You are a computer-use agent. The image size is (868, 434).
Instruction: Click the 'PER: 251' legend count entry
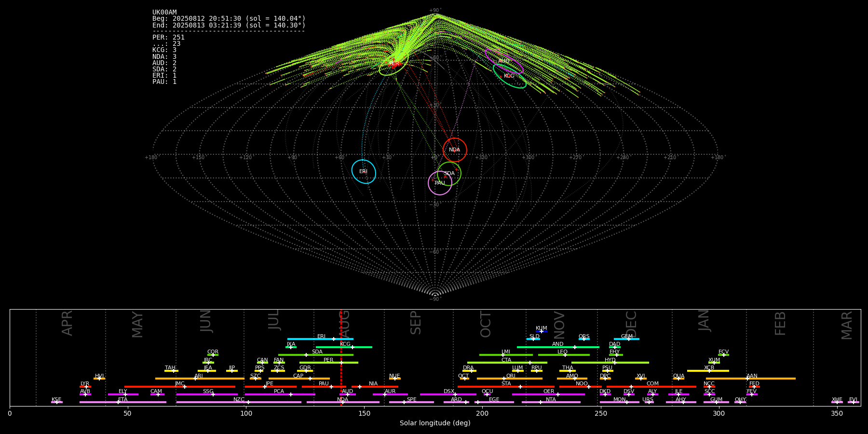pos(168,38)
